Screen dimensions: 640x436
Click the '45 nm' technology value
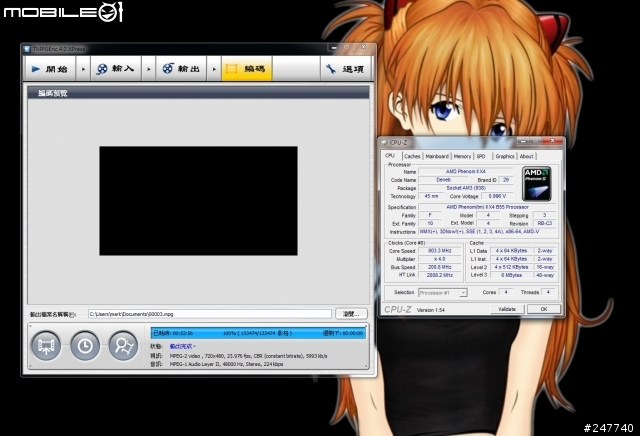pos(431,196)
